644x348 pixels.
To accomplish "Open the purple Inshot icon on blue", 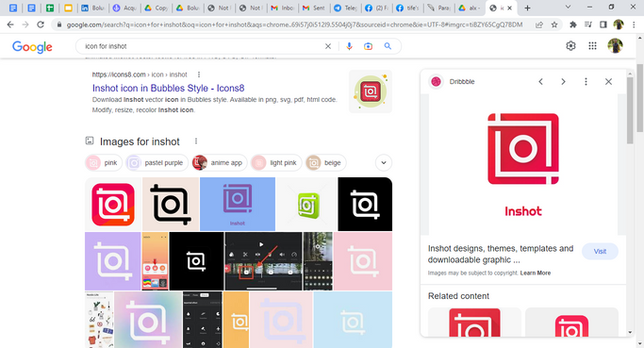I will pos(238,205).
